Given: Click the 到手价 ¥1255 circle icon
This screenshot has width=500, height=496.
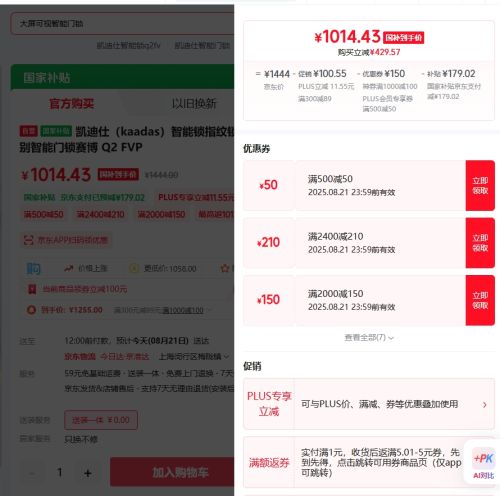Looking at the screenshot, I should pyautogui.click(x=31, y=310).
